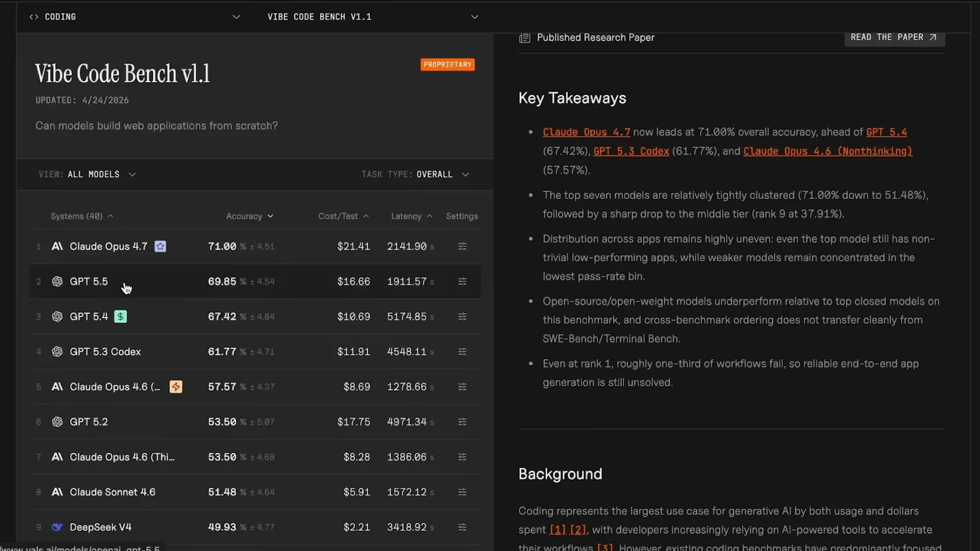Image resolution: width=980 pixels, height=551 pixels.
Task: Click the OpenAI logo beside GPT 5.2
Action: click(57, 422)
